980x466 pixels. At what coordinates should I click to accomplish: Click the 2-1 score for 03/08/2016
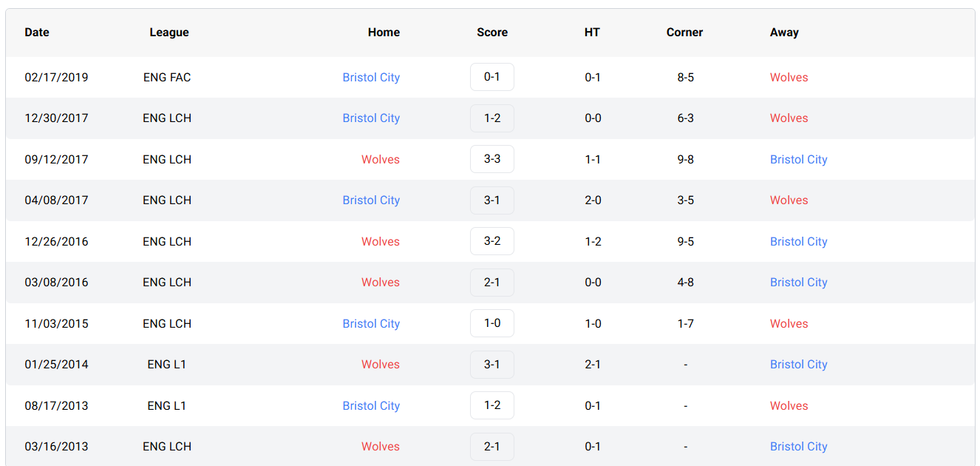click(491, 283)
